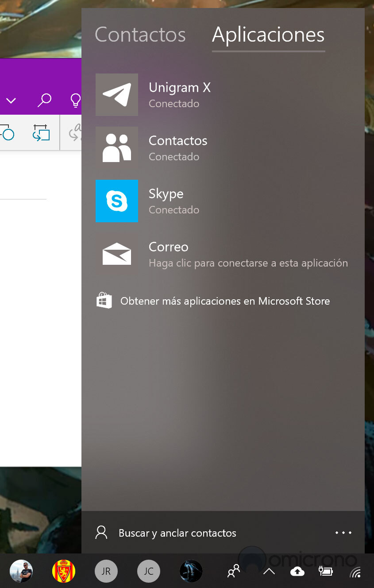Viewport: 374px width, 588px height.
Task: Click the Microsoft Store bag icon
Action: coord(104,300)
